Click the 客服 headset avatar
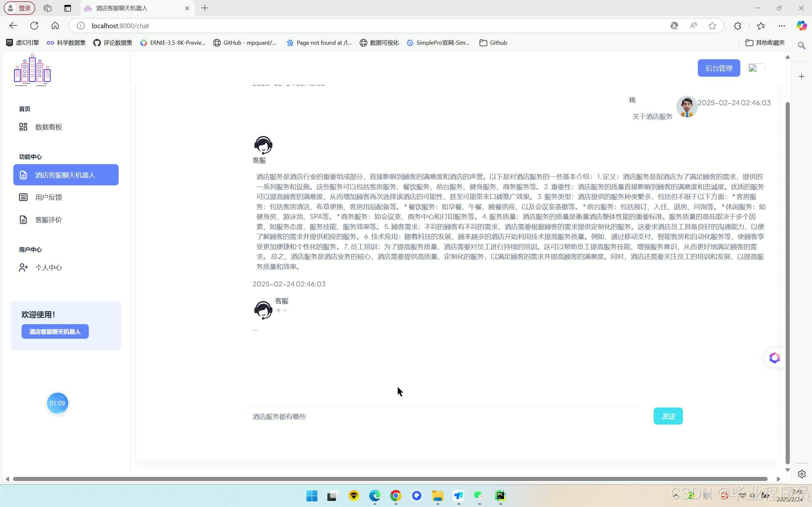 coord(263,145)
